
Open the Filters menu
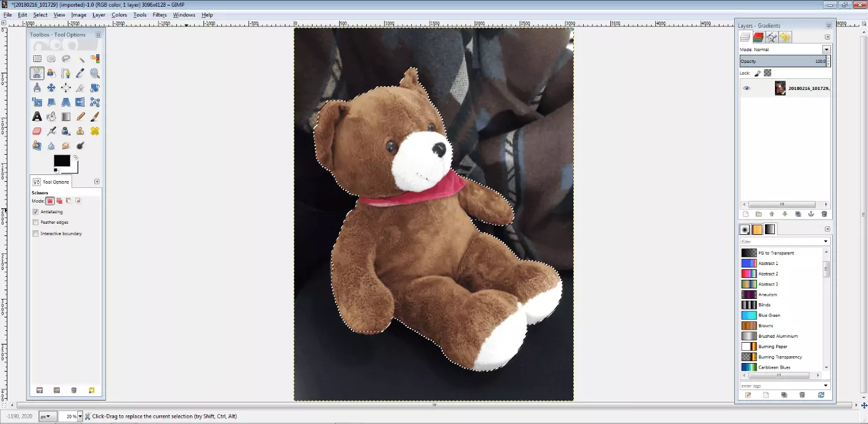(x=160, y=15)
